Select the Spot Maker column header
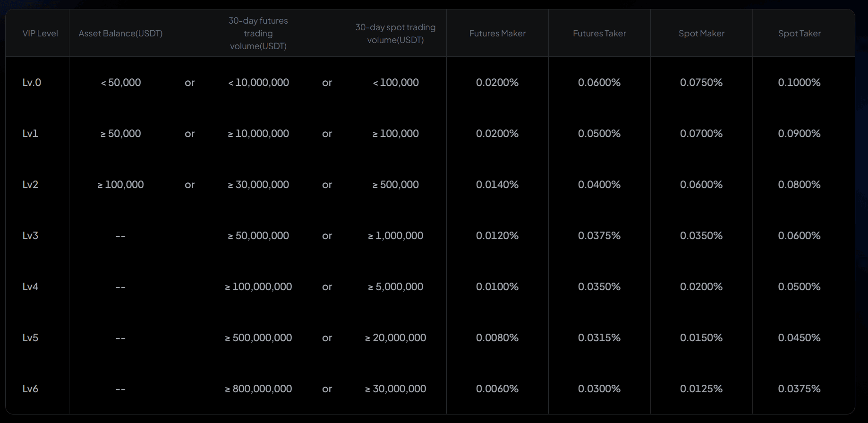The image size is (868, 423). pos(701,34)
